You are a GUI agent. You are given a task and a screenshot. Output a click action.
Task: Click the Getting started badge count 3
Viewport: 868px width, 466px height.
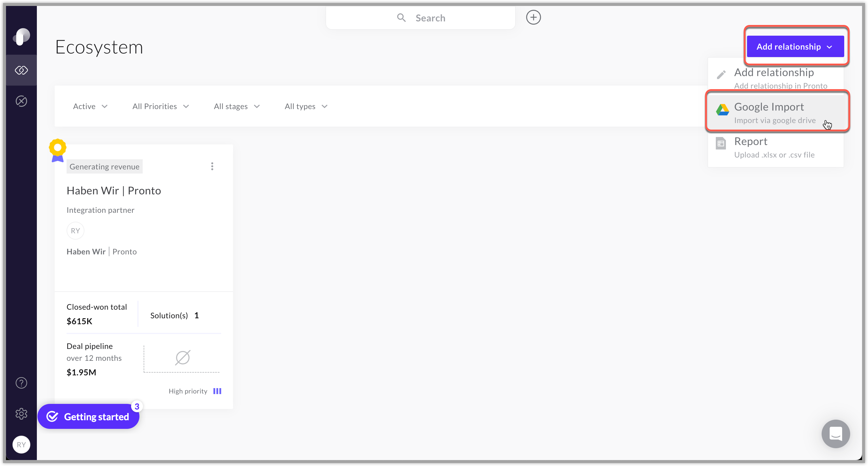pyautogui.click(x=137, y=406)
